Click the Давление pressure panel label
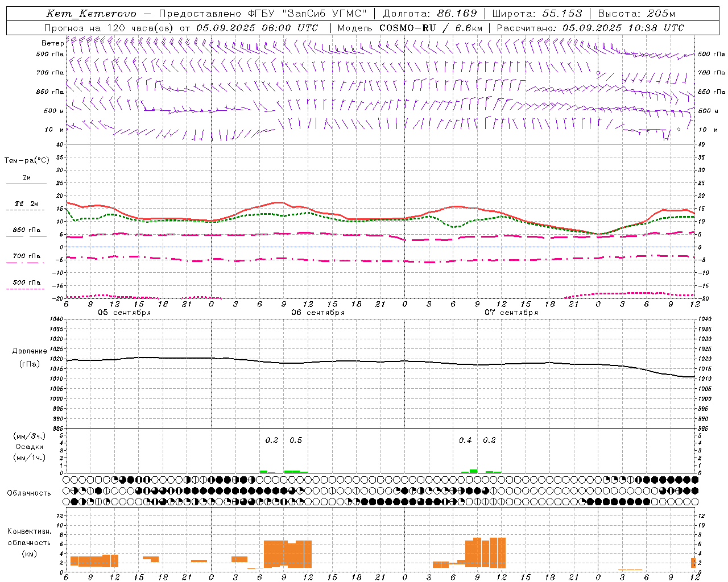 point(30,351)
